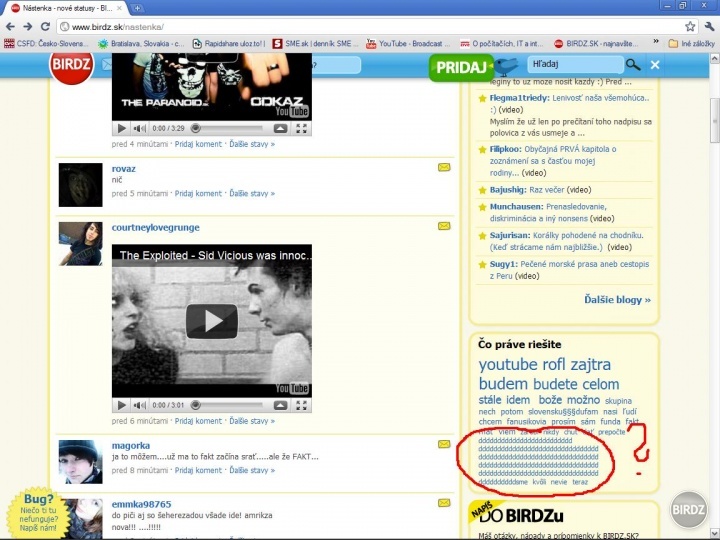Send a message to rovaz via the envelope icon

(444, 167)
